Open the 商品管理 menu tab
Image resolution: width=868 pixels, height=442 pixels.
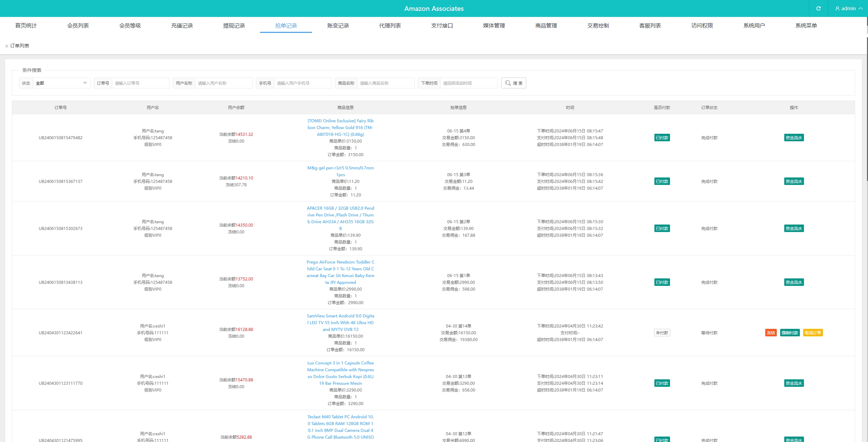pos(546,26)
